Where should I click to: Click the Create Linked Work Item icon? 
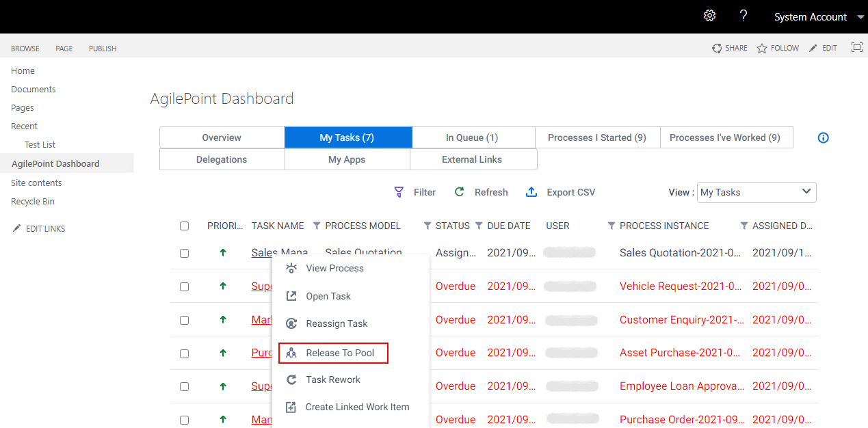pyautogui.click(x=291, y=407)
